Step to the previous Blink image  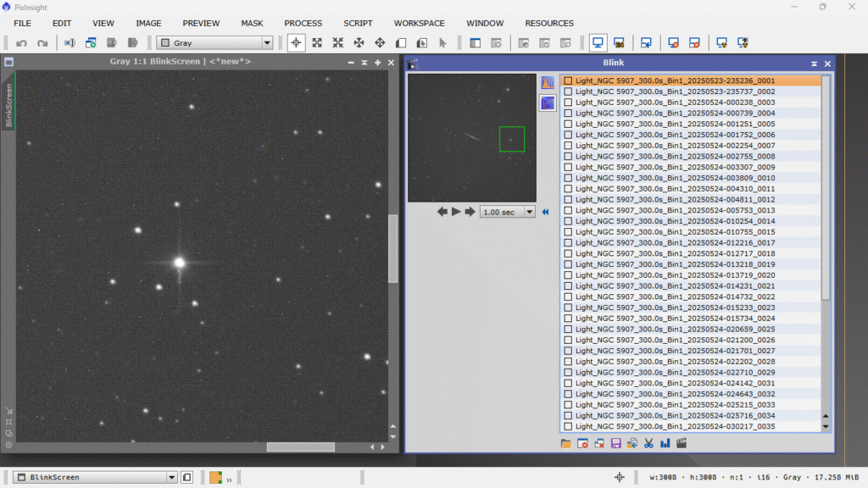coord(442,212)
